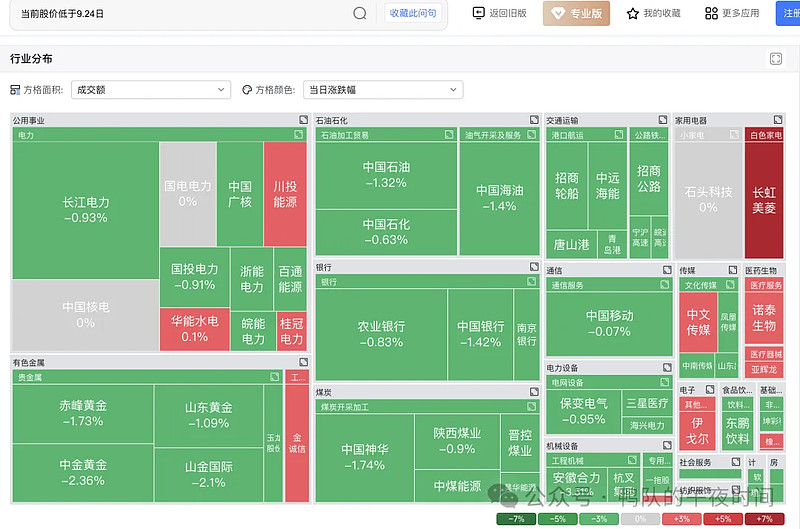This screenshot has height=529, width=800.
Task: Select the -5% legend color swatch
Action: point(558,519)
